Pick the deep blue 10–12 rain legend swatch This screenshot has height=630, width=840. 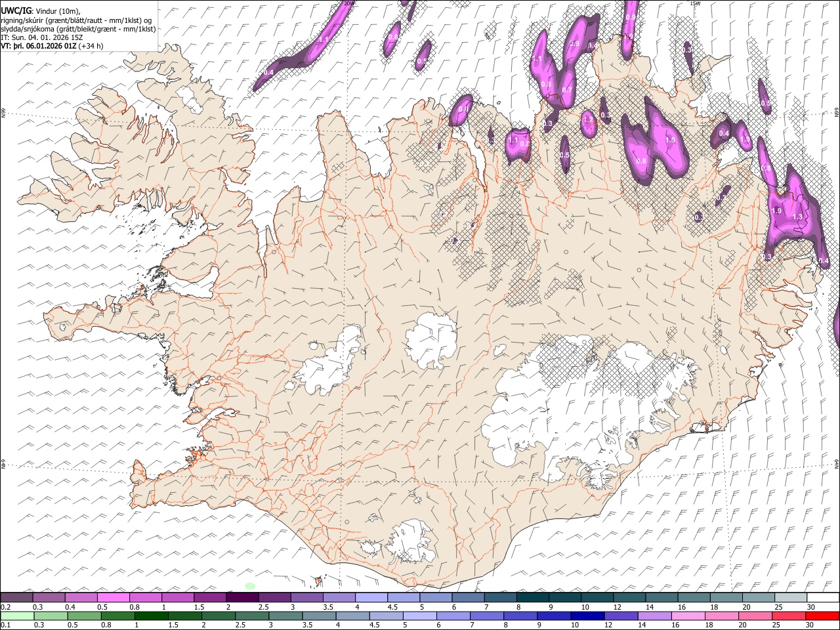point(587,616)
